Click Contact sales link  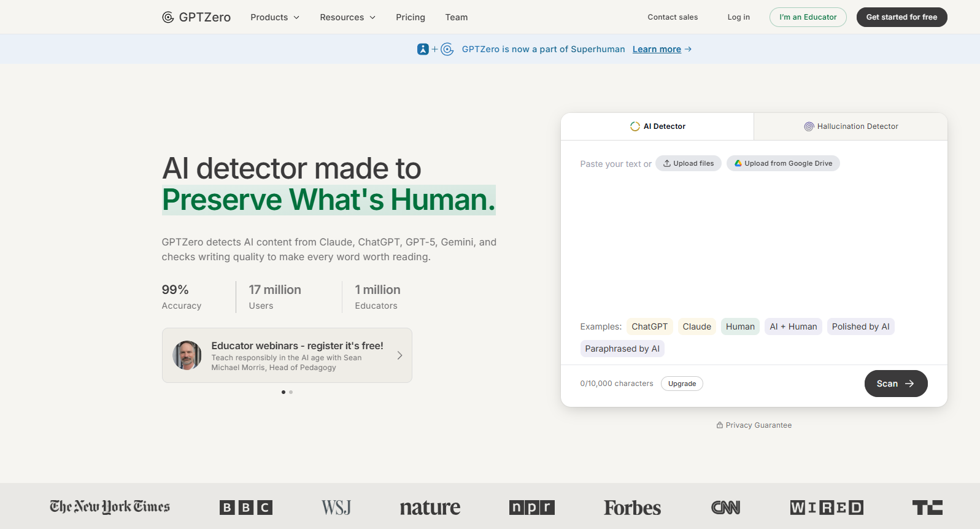pos(673,17)
